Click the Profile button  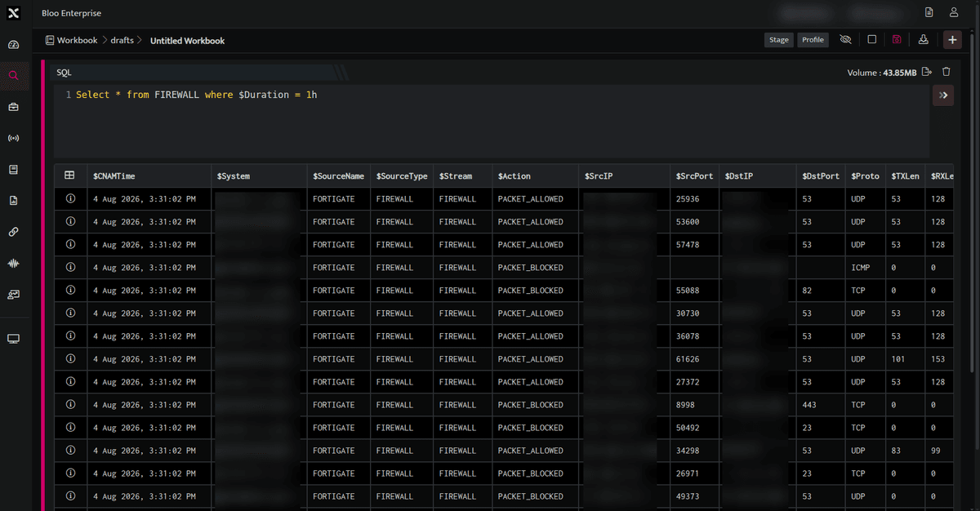813,39
